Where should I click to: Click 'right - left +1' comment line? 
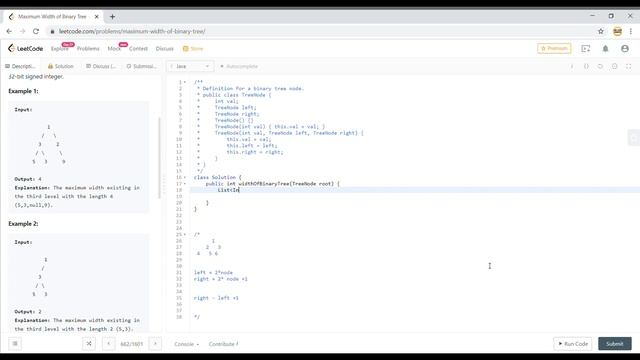pyautogui.click(x=216, y=298)
